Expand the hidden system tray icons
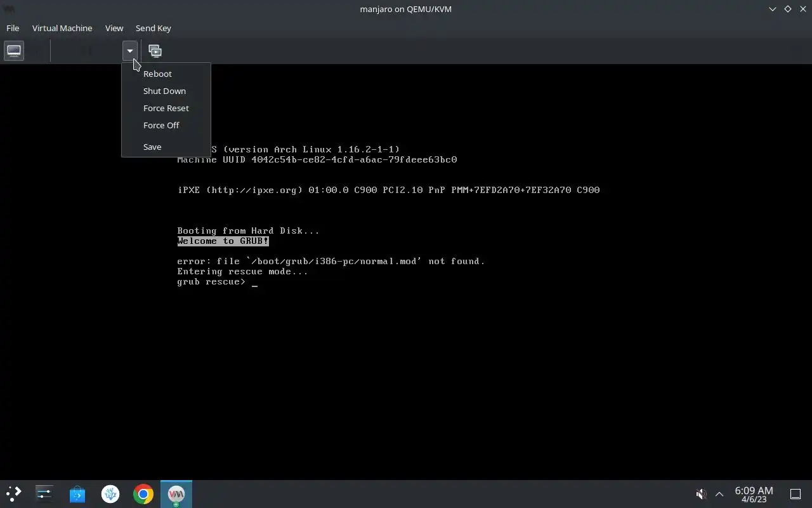Viewport: 812px width, 508px height. click(719, 493)
